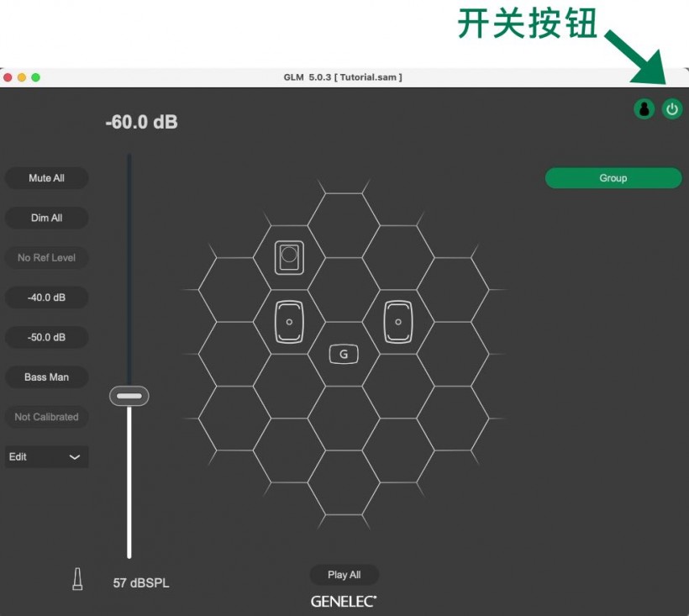Select the right monitor speaker icon
This screenshot has width=689, height=616.
(398, 322)
